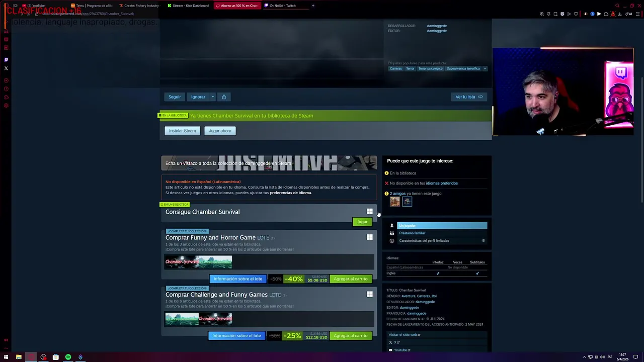The width and height of the screenshot is (644, 362).
Task: Click the share icon next to Ignorar
Action: point(224,97)
